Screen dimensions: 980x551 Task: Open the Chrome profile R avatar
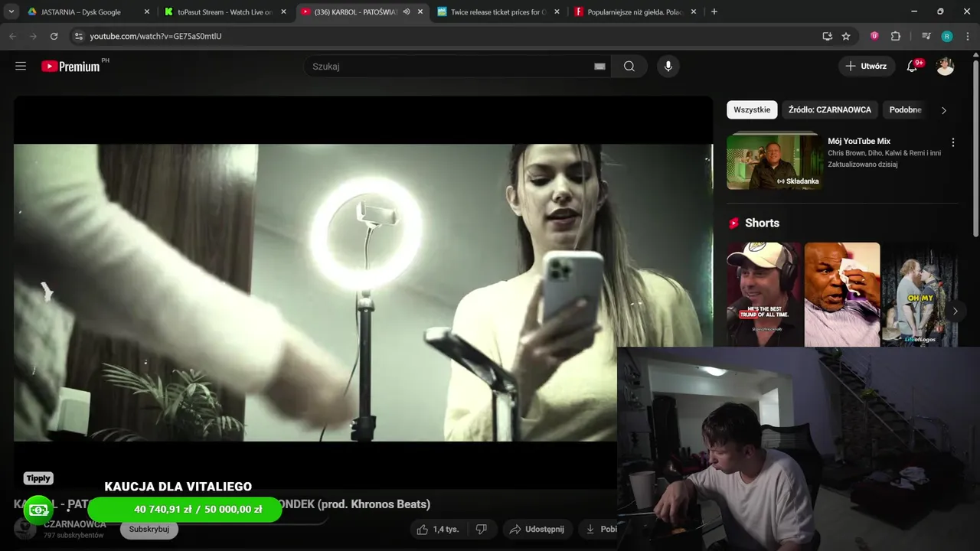(x=947, y=36)
